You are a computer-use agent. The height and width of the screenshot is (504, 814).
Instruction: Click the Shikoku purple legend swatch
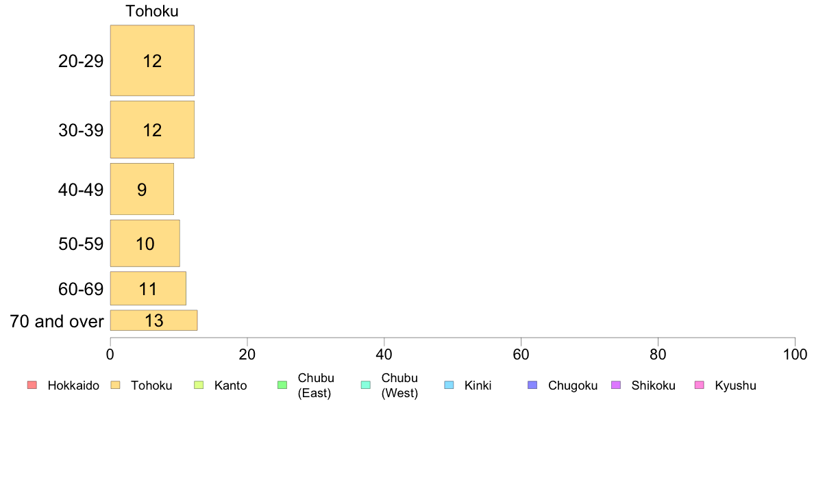(x=616, y=385)
